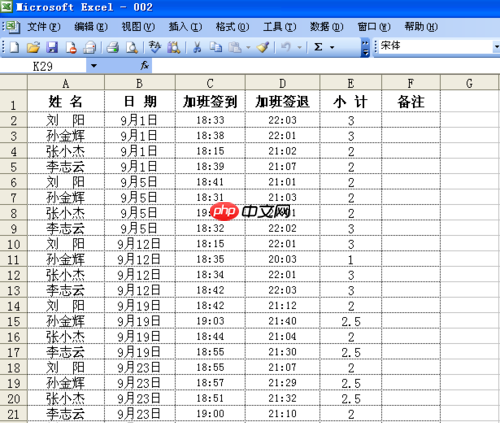Cut selection with scissors icon

[197, 47]
